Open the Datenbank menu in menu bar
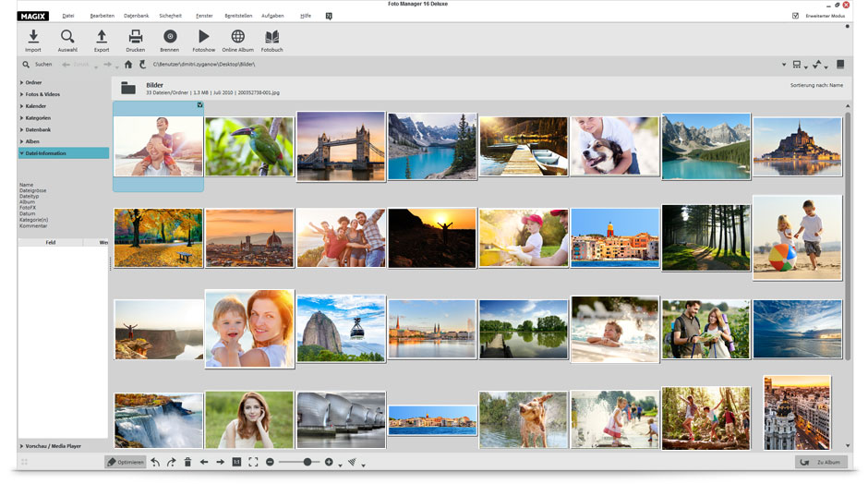Viewport: 868px width, 484px height. point(136,16)
